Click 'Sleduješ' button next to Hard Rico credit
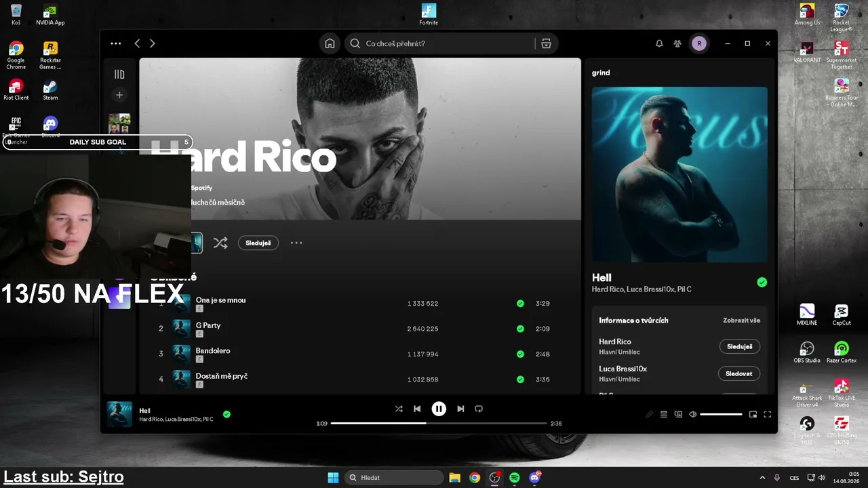The height and width of the screenshot is (488, 868). point(739,346)
